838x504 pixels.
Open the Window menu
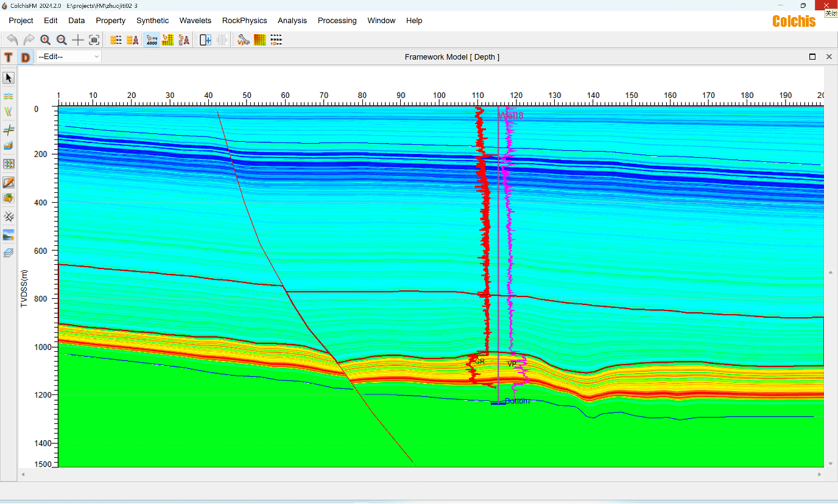tap(381, 21)
